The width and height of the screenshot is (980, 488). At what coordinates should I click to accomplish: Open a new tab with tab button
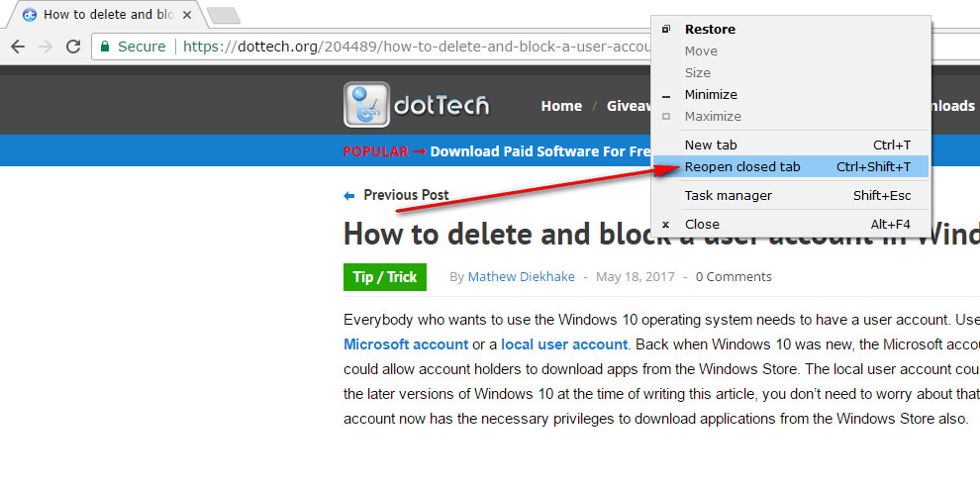coord(225,15)
